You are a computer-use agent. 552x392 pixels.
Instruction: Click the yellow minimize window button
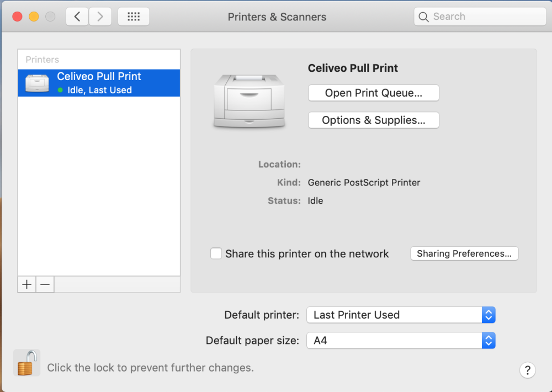click(x=34, y=17)
